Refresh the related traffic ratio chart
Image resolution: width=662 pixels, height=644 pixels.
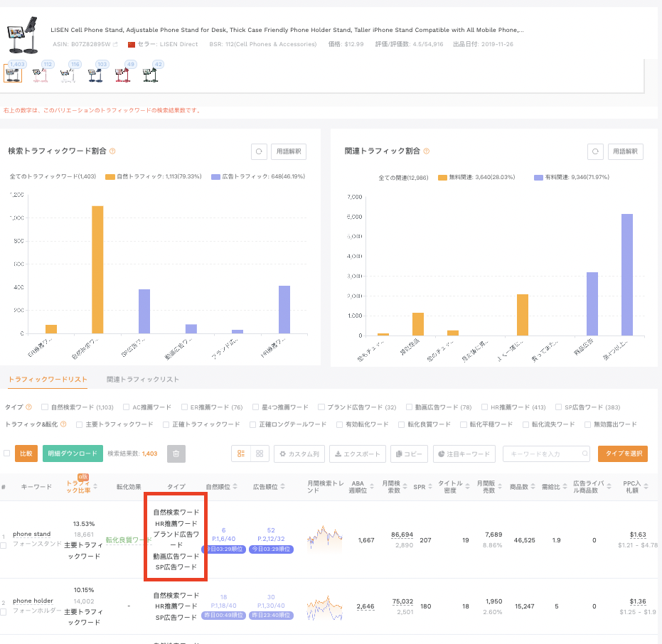coord(595,151)
